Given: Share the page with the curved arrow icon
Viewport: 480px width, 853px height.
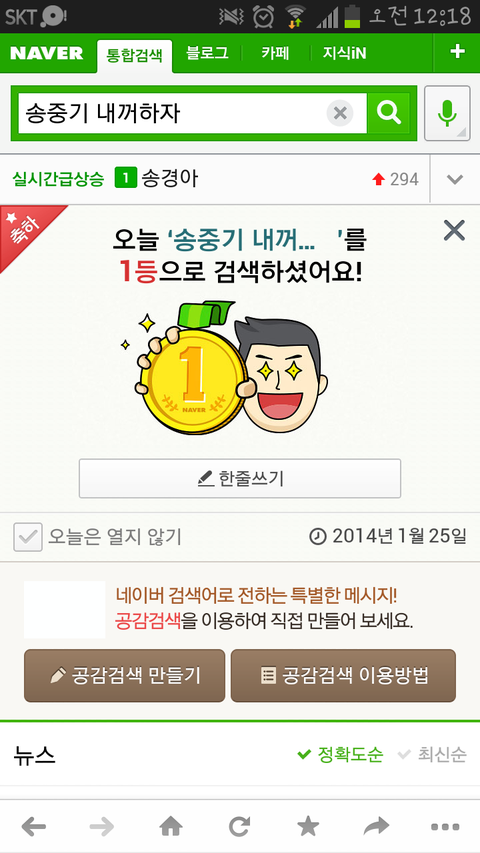Looking at the screenshot, I should [x=376, y=827].
